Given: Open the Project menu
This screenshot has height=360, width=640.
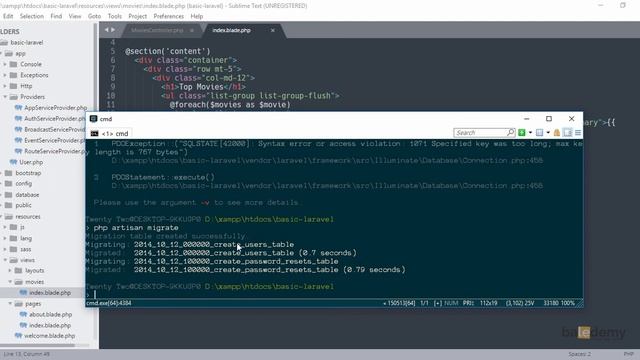Looking at the screenshot, I should [x=138, y=16].
